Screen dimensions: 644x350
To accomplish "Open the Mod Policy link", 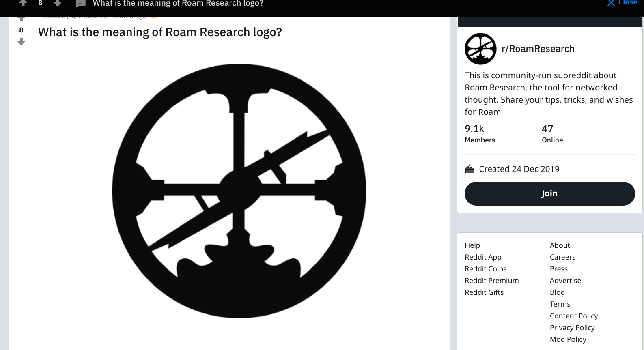I will coord(568,339).
